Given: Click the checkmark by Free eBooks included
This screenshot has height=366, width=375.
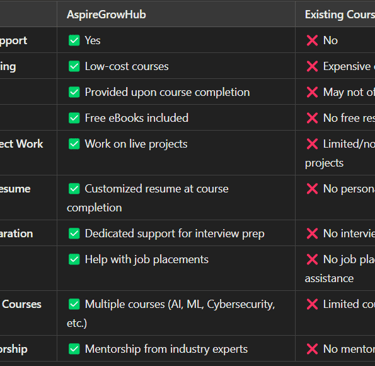Looking at the screenshot, I should 74,118.
